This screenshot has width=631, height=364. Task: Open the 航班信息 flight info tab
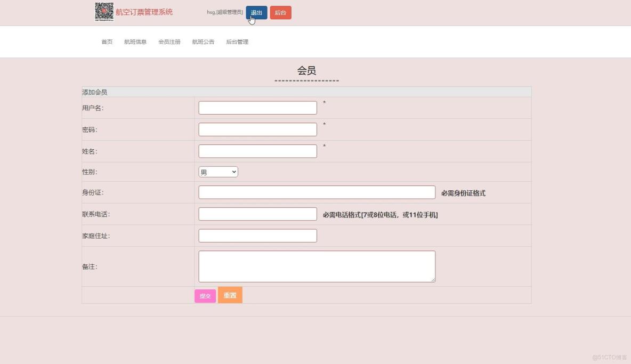point(135,42)
